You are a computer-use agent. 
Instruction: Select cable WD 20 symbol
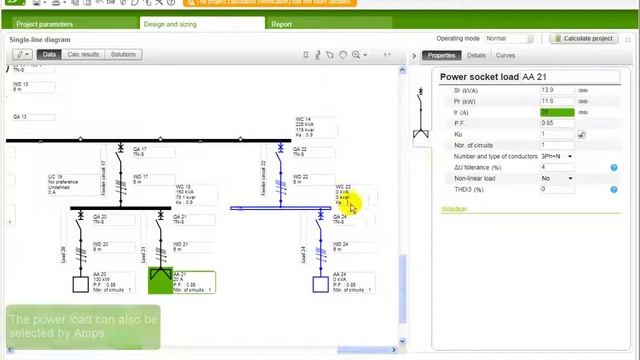pos(80,254)
